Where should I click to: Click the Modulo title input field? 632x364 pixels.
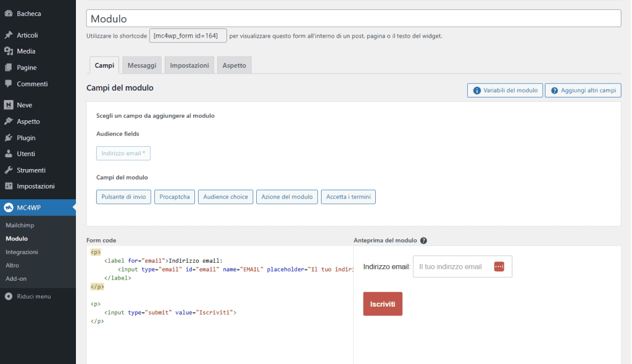pos(354,19)
